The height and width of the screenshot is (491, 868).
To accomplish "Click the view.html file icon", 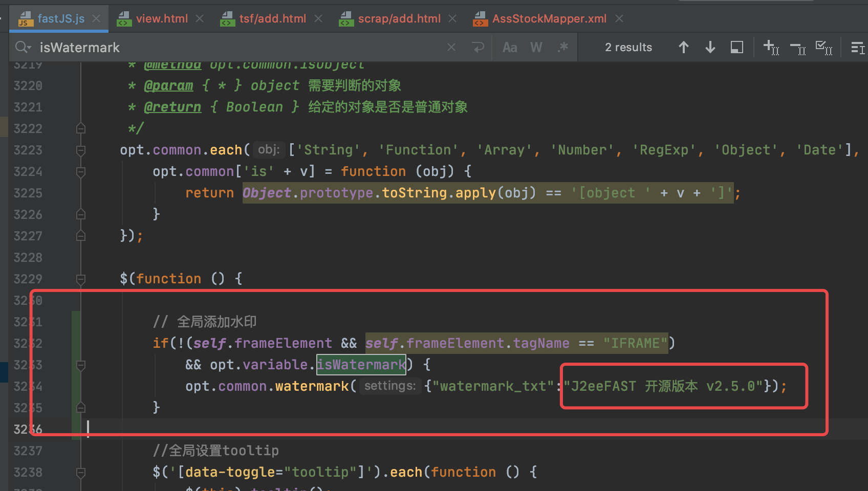I will click(x=124, y=19).
